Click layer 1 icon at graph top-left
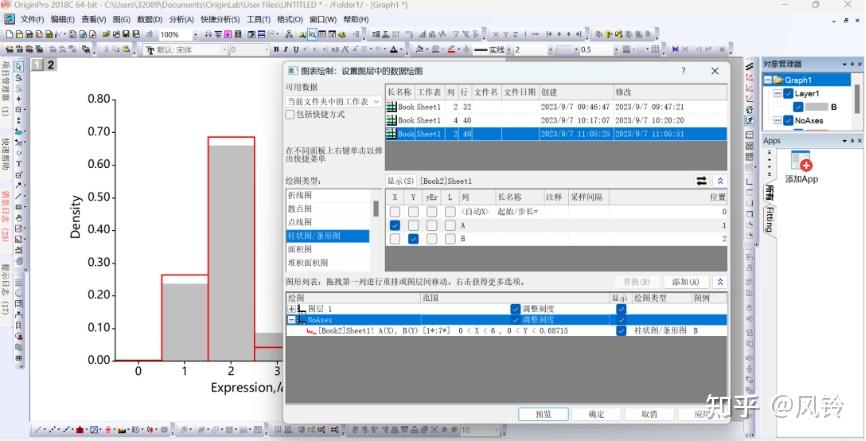This screenshot has width=866, height=441. pos(37,65)
